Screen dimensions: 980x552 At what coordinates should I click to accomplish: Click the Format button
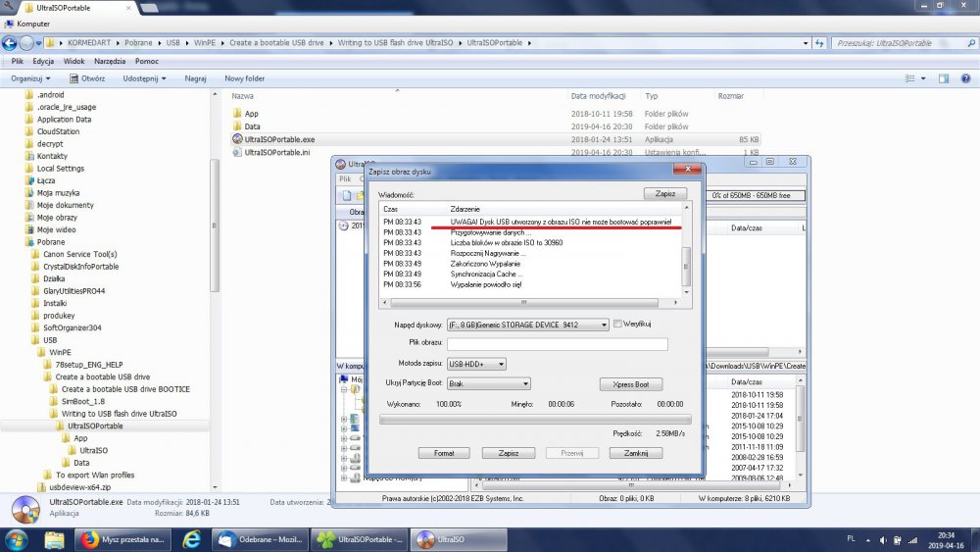click(445, 453)
